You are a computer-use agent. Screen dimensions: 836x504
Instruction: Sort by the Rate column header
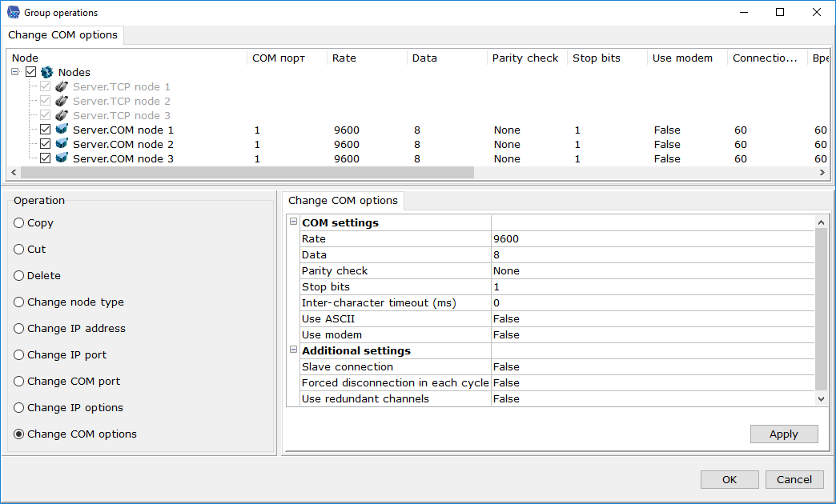click(367, 58)
